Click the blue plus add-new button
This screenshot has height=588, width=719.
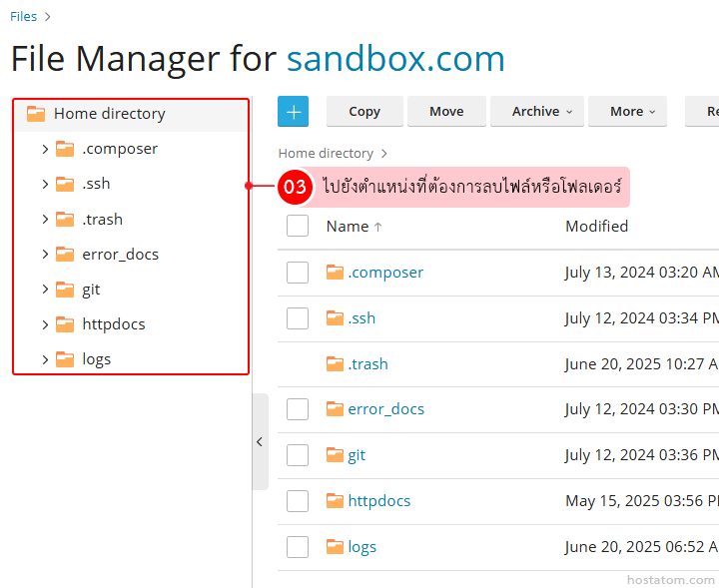click(294, 112)
